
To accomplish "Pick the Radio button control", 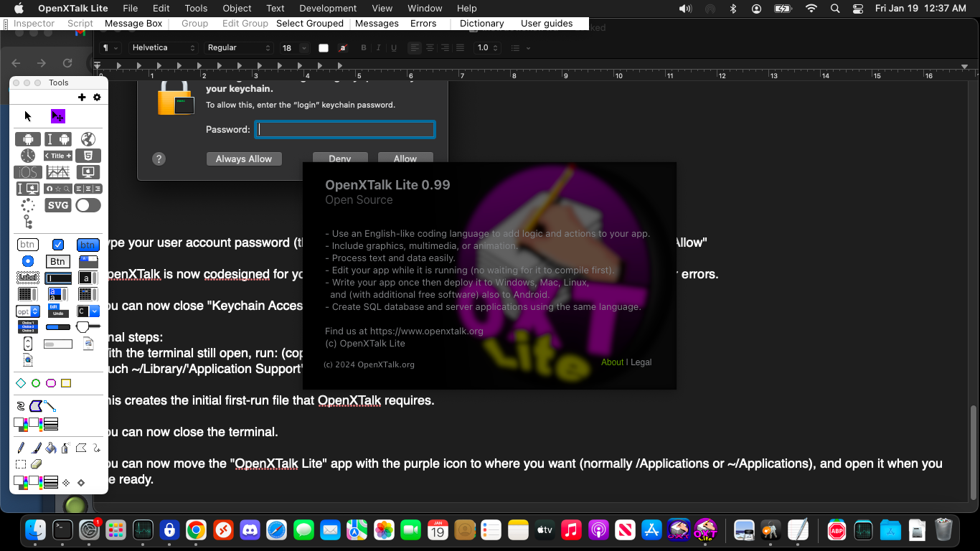I will point(28,261).
